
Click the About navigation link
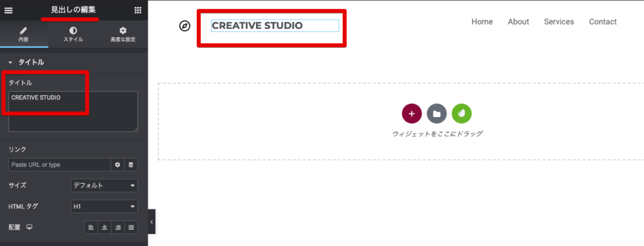coord(518,22)
